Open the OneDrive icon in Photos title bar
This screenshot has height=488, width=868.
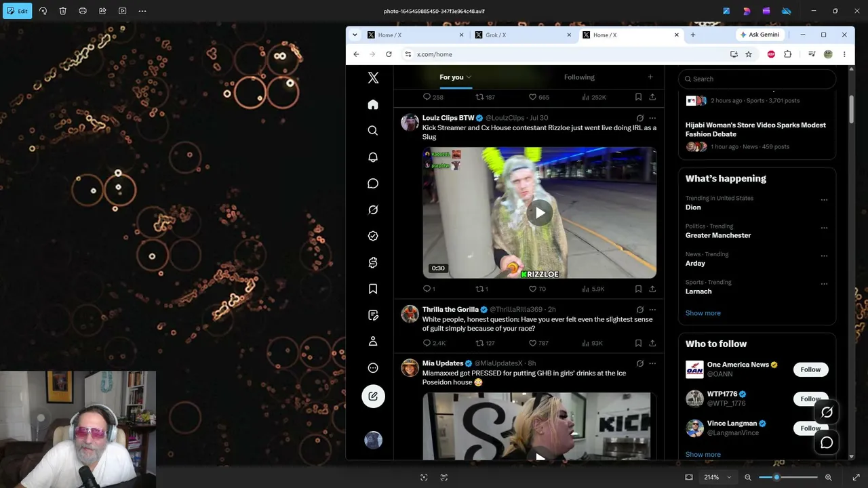click(787, 11)
